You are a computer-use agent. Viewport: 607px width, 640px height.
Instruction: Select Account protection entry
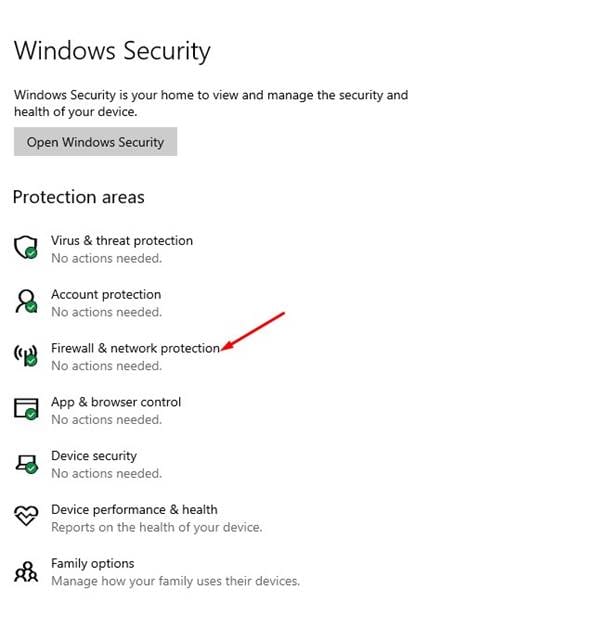(106, 294)
